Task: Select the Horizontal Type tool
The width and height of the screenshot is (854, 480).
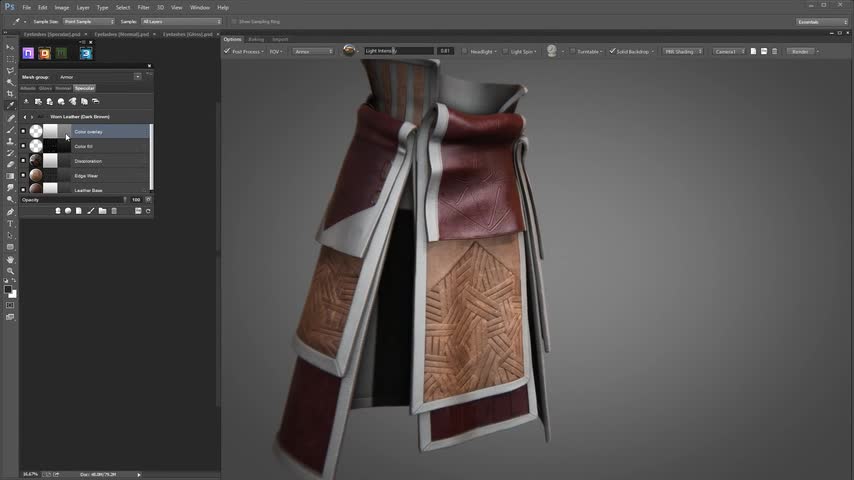Action: pos(10,223)
